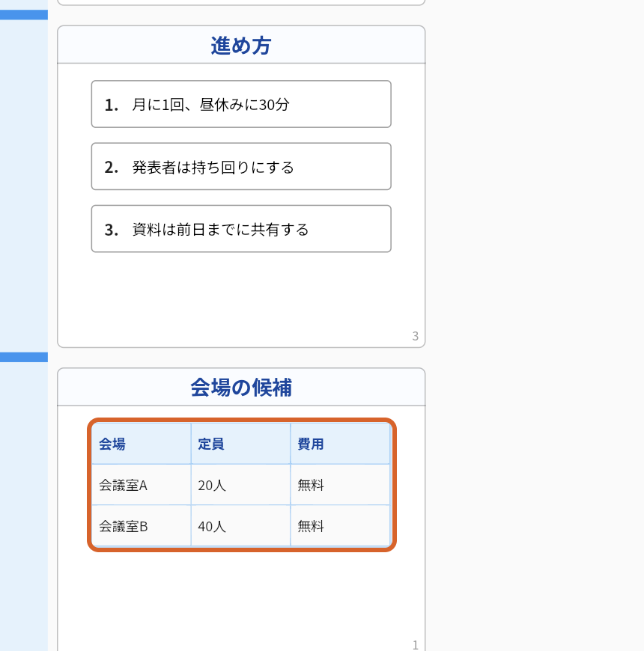Click the slide title 会場の候補
This screenshot has height=651, width=644.
(x=241, y=388)
